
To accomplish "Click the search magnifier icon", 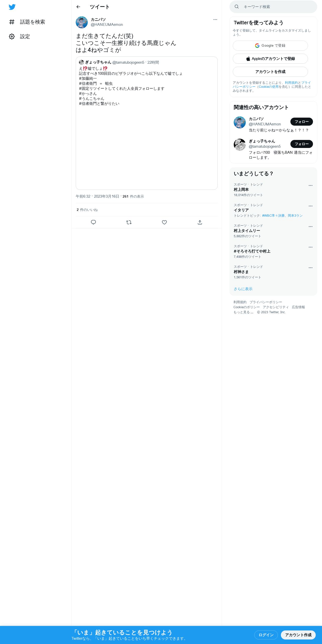I will click(237, 7).
